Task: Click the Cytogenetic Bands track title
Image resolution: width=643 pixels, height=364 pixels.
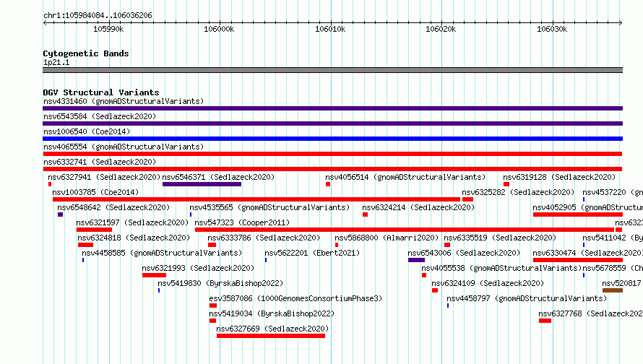Action: click(x=86, y=53)
